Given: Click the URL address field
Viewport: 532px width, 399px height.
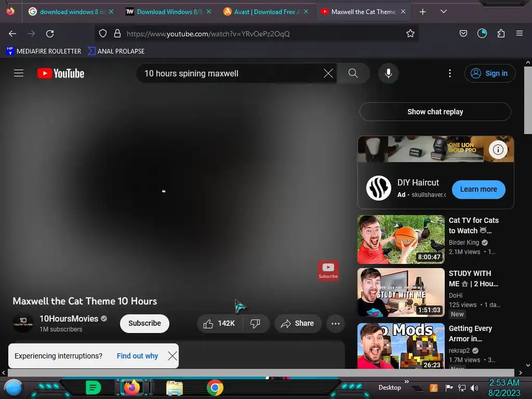Looking at the screenshot, I should pos(256,34).
